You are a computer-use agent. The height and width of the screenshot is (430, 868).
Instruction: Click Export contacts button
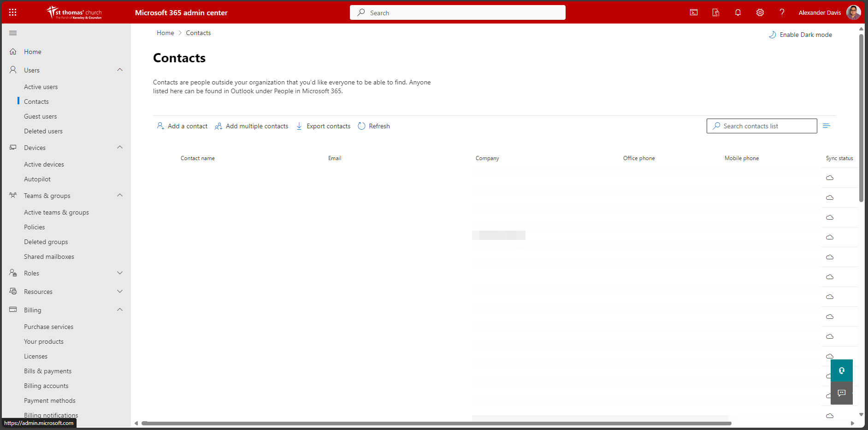323,126
